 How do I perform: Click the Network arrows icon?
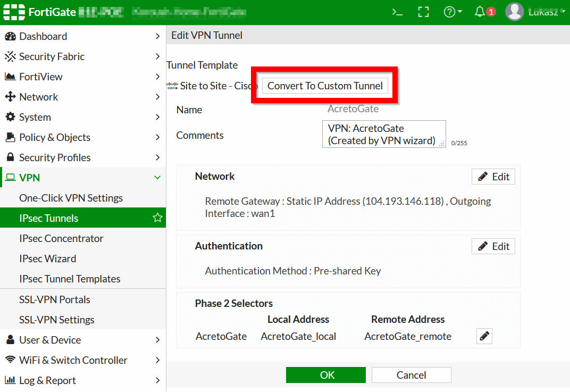click(10, 97)
